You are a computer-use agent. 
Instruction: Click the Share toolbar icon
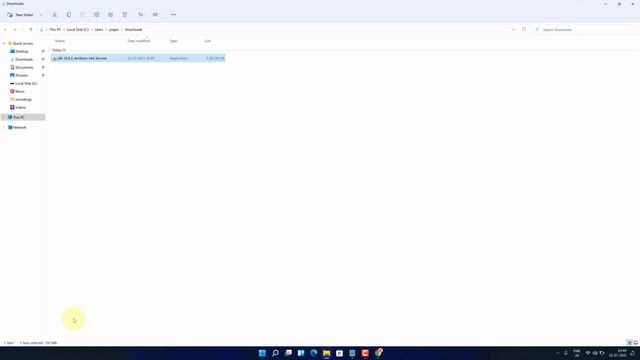click(111, 15)
